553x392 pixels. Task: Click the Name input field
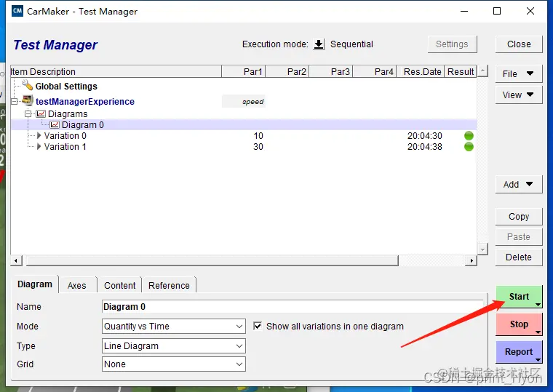(x=293, y=307)
